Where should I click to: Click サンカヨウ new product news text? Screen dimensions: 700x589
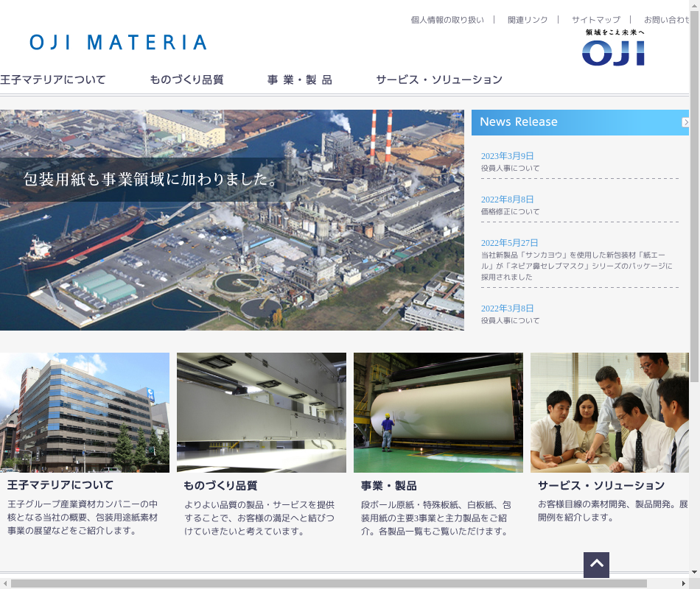[576, 266]
